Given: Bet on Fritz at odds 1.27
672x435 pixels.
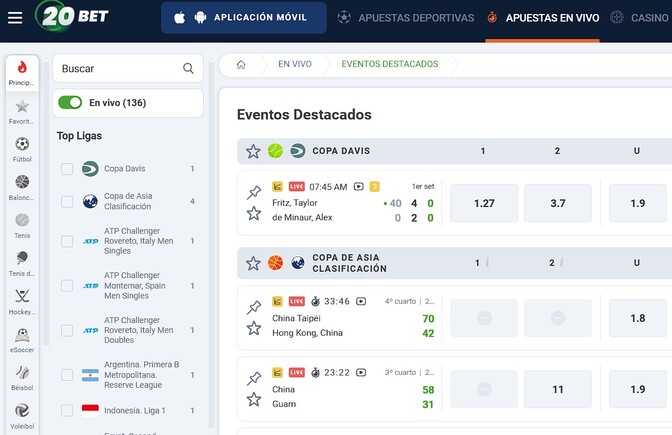Looking at the screenshot, I should point(484,203).
